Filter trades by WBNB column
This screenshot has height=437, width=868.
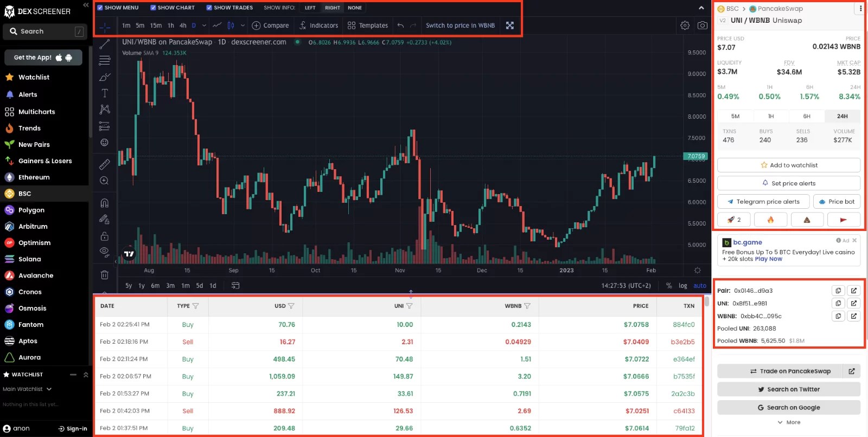(x=527, y=306)
